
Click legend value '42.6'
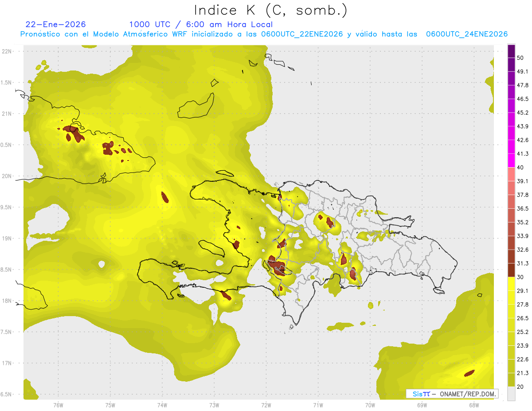pos(522,140)
